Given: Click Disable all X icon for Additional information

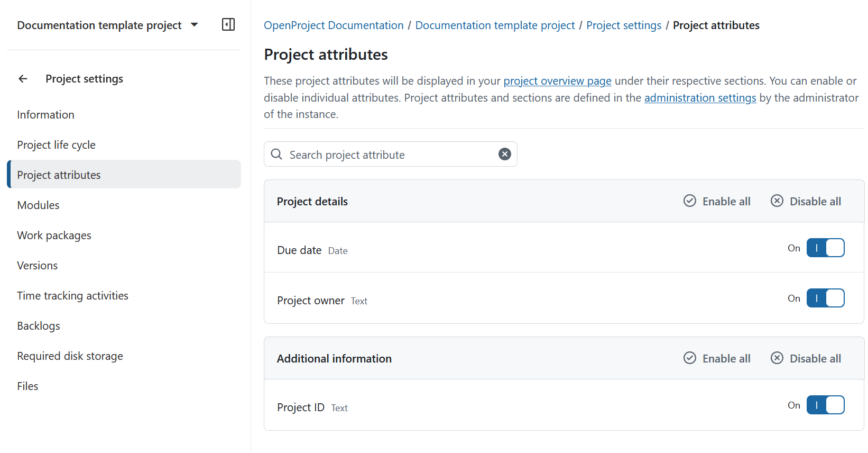Looking at the screenshot, I should (x=777, y=358).
